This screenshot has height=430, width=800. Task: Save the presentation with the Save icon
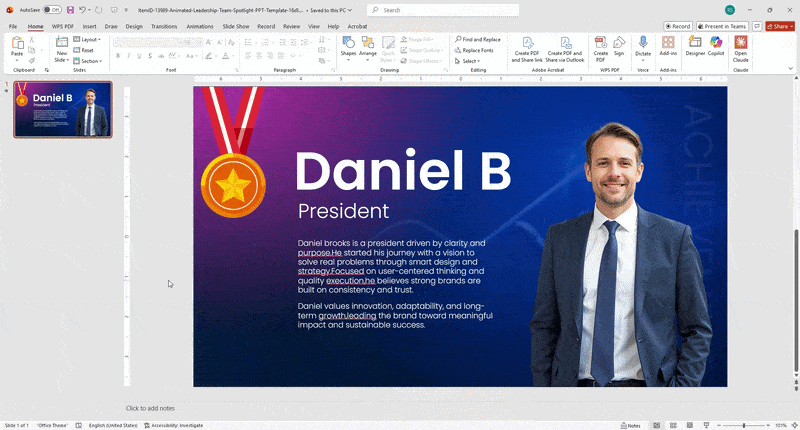point(70,10)
